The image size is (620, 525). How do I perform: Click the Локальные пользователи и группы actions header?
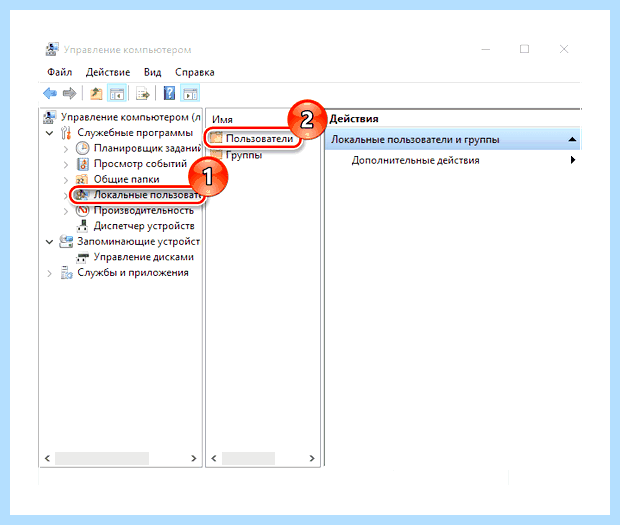pyautogui.click(x=452, y=139)
